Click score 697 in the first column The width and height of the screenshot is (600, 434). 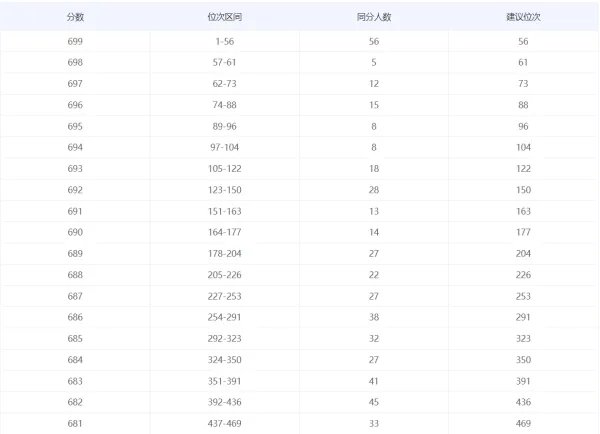pos(76,83)
